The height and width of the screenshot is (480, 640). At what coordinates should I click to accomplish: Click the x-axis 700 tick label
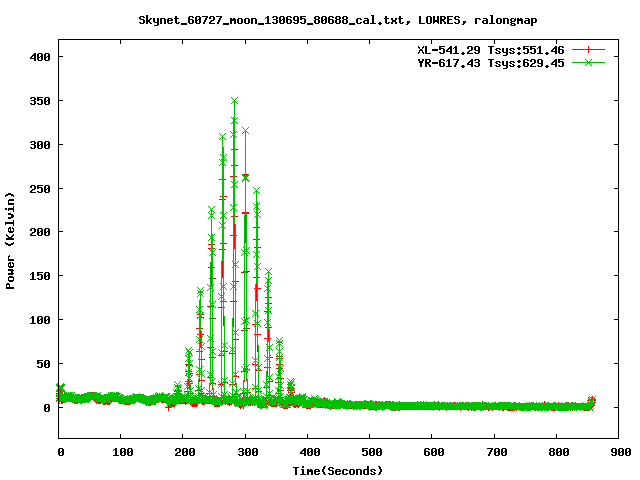tap(496, 452)
